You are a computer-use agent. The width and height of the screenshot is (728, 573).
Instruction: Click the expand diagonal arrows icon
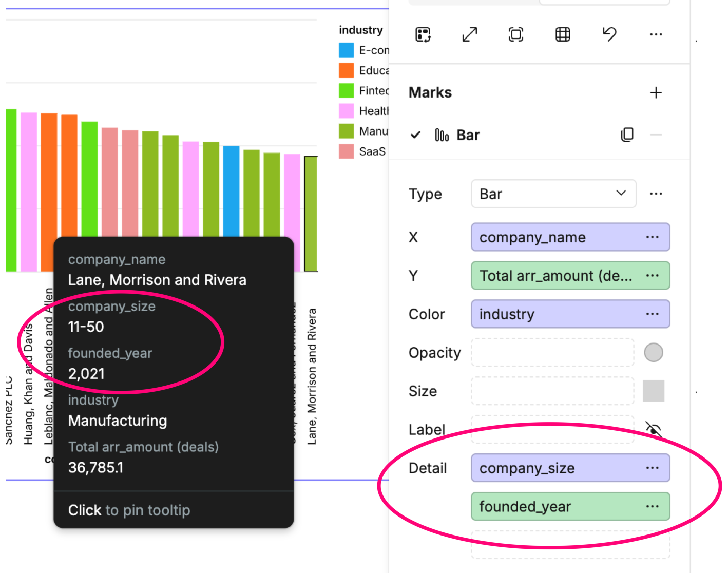[x=469, y=34]
